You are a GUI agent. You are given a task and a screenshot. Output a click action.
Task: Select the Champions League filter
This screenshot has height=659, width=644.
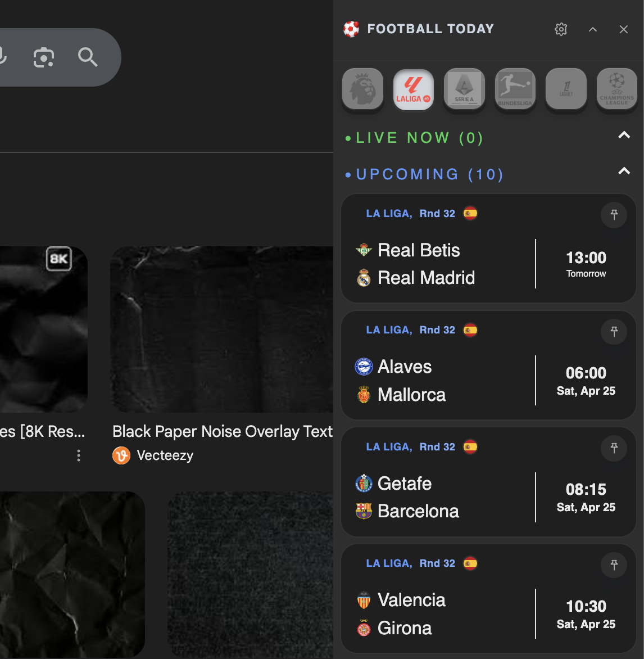[x=616, y=89]
